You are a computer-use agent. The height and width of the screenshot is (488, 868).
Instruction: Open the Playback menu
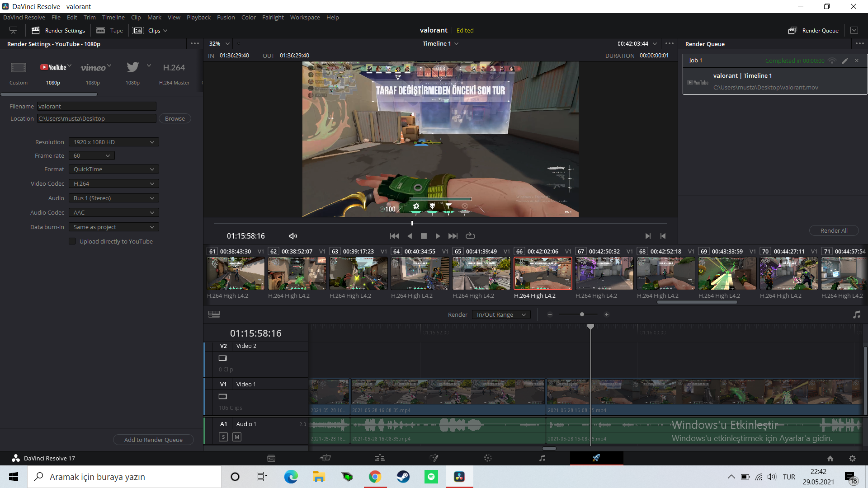coord(198,17)
